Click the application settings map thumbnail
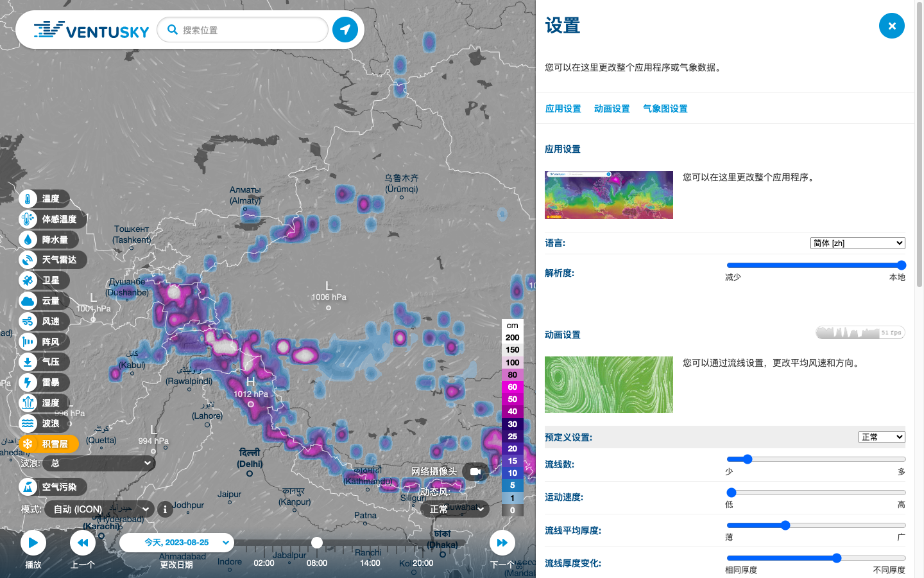This screenshot has width=924, height=578. coord(609,195)
